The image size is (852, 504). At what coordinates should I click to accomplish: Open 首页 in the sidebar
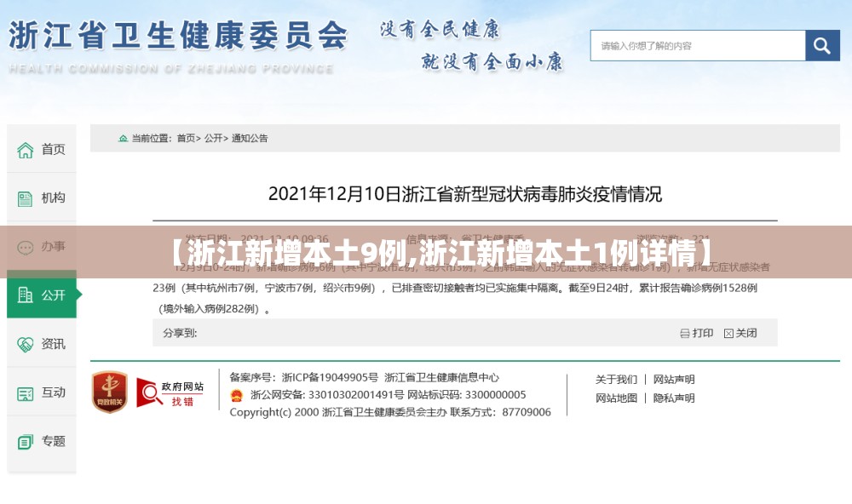pos(41,149)
